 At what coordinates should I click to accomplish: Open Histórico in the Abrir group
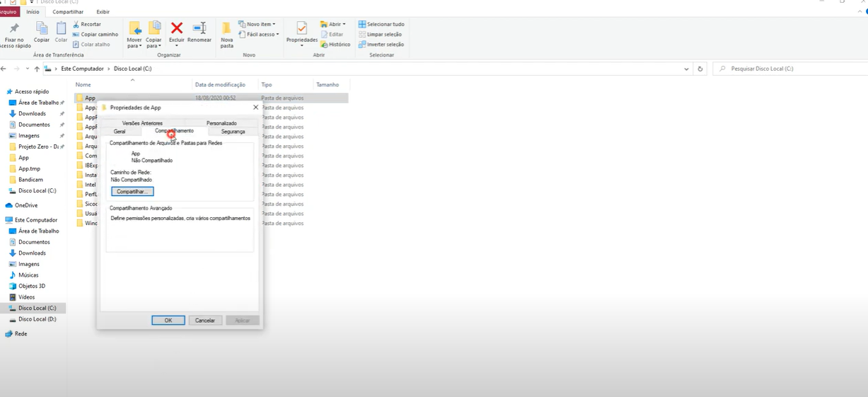tap(335, 44)
